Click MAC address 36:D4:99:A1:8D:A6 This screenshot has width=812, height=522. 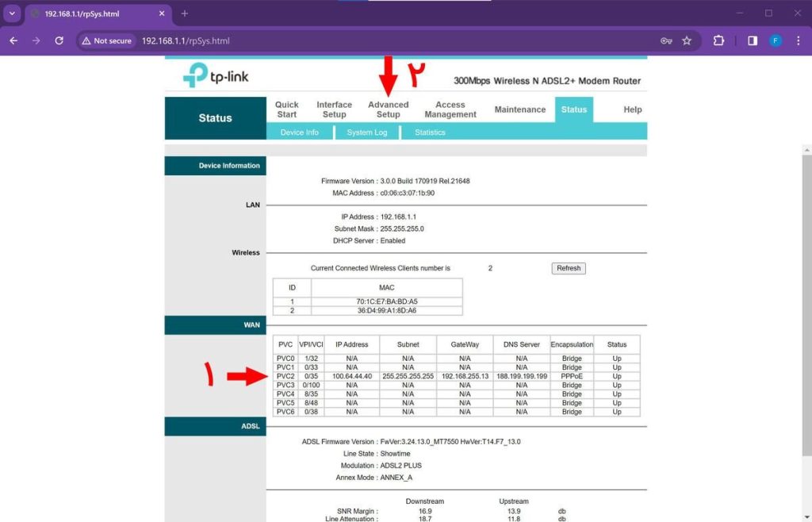[387, 310]
